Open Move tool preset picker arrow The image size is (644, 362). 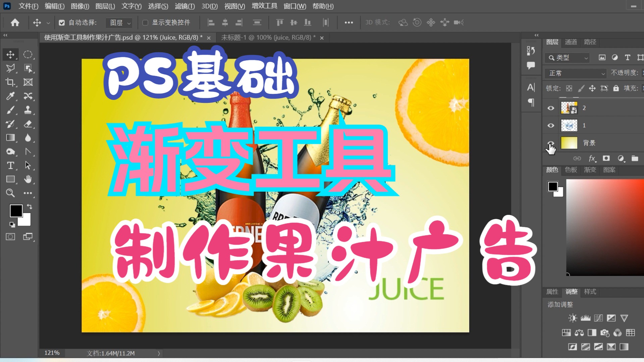(48, 23)
